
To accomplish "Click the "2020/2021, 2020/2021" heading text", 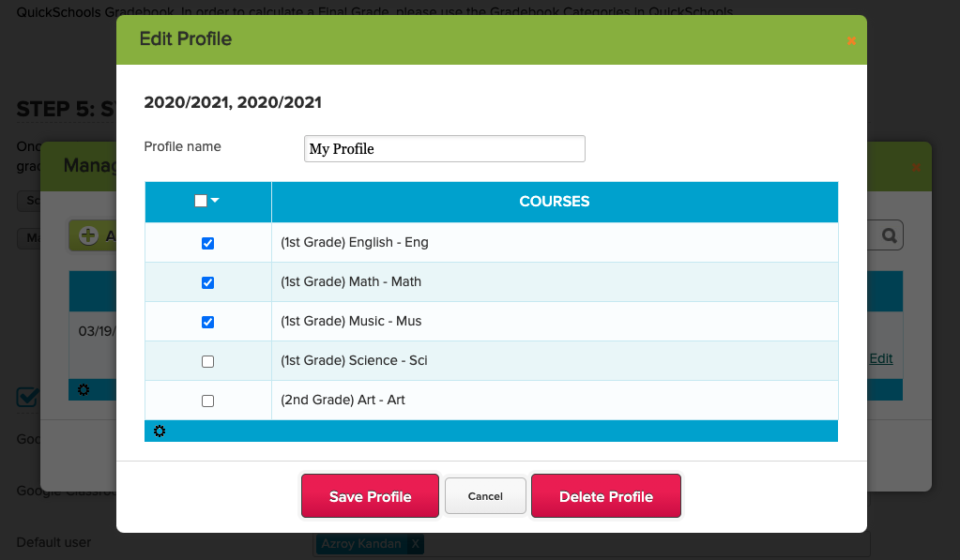I will pos(233,102).
